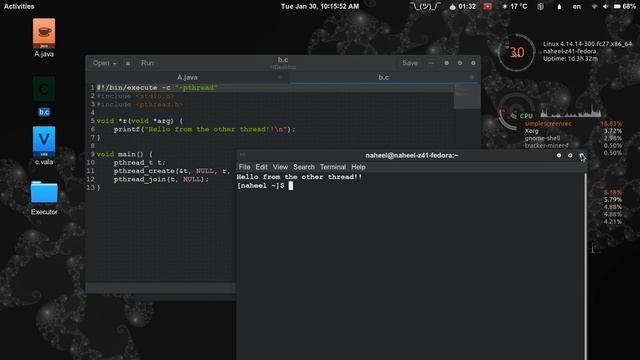Select the A.java desktop icon

pos(44,38)
